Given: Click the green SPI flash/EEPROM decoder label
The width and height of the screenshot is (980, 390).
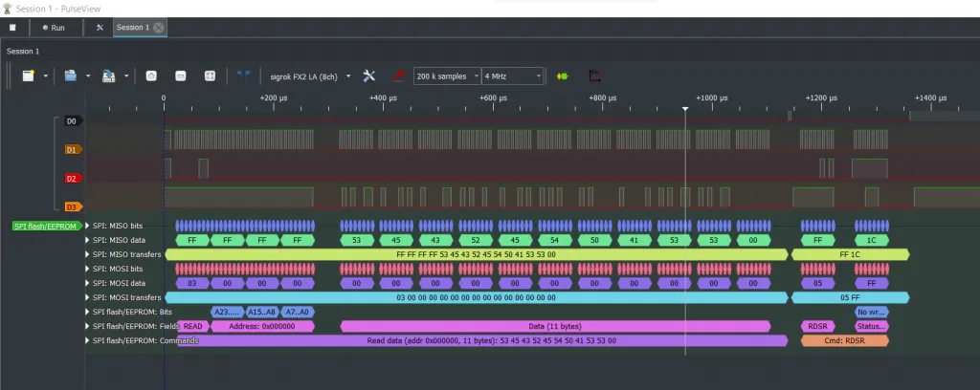Looking at the screenshot, I should (45, 226).
